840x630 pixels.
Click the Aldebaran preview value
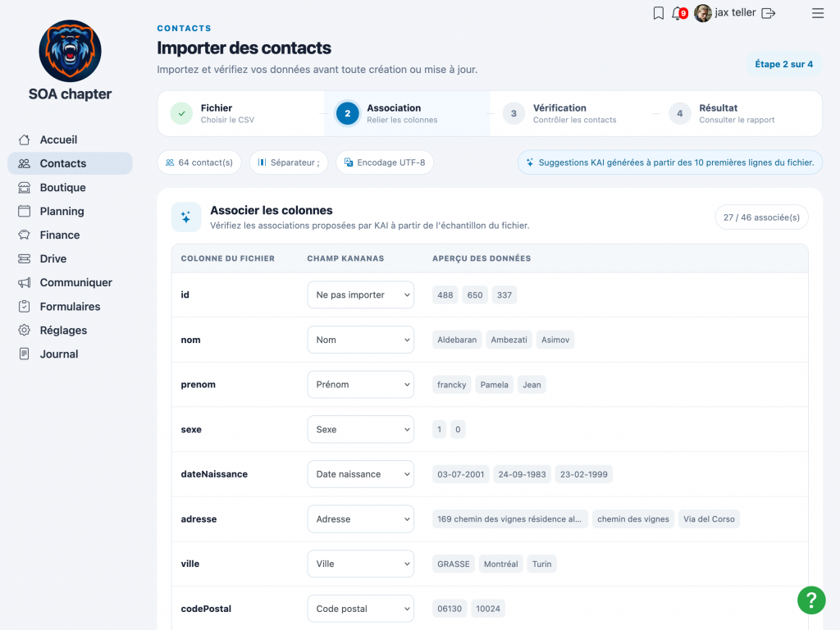457,340
